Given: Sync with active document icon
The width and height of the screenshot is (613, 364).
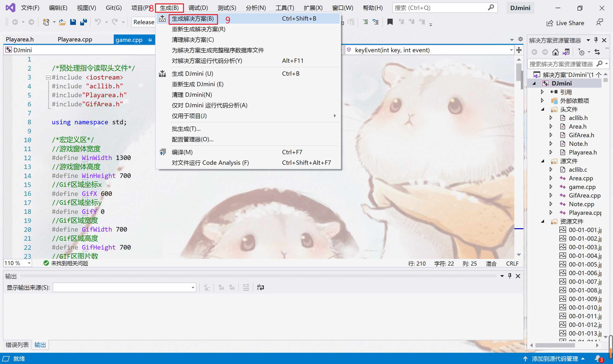Looking at the screenshot, I should pyautogui.click(x=597, y=52).
